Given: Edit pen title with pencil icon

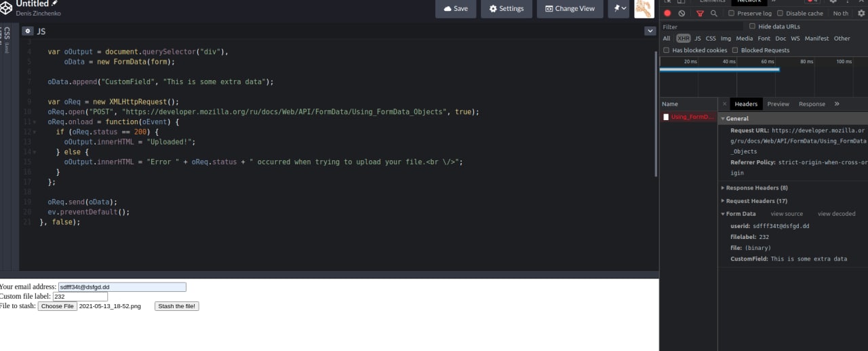Looking at the screenshot, I should pos(55,3).
